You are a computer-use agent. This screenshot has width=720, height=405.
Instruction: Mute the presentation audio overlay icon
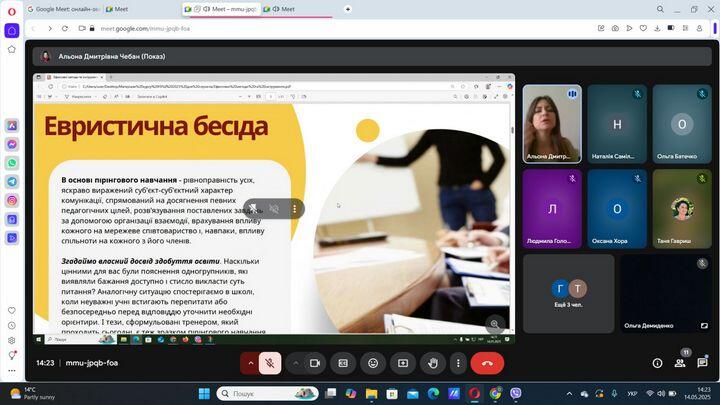point(274,209)
